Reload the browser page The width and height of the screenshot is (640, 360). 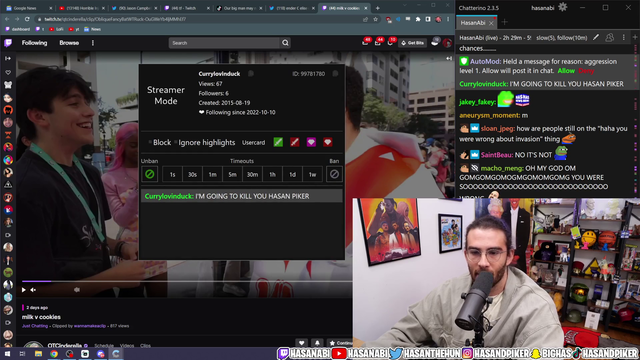(x=27, y=19)
